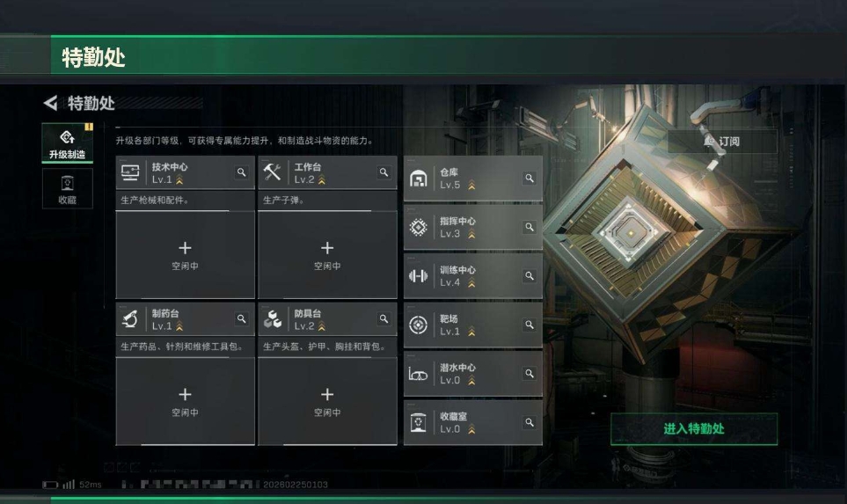
Task: Click upgrade chevrons next to 仓库 Lv.5
Action: point(471,186)
